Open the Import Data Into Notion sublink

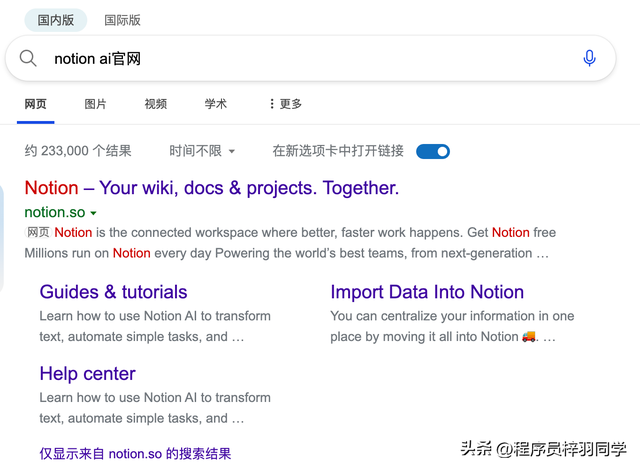(427, 292)
